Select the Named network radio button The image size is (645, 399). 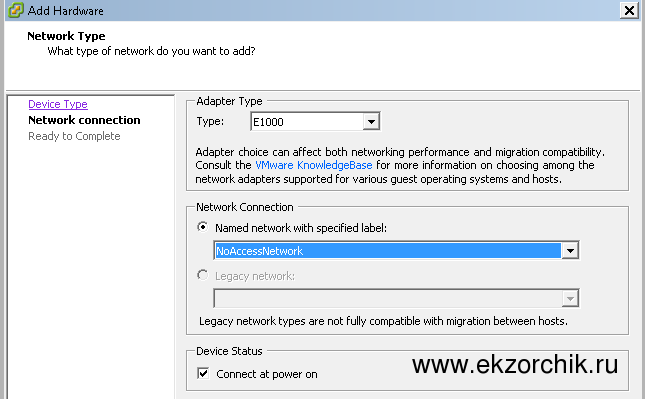point(203,227)
